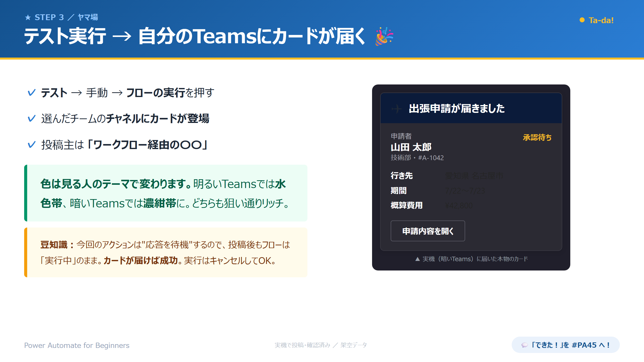Click the triangle icon in the card caption
644x362 pixels.
(418, 259)
